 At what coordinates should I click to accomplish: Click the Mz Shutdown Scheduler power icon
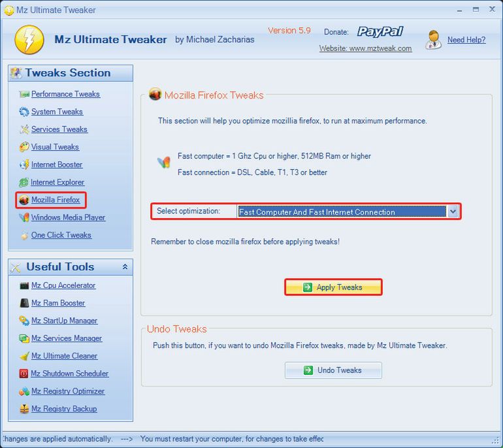[x=24, y=374]
